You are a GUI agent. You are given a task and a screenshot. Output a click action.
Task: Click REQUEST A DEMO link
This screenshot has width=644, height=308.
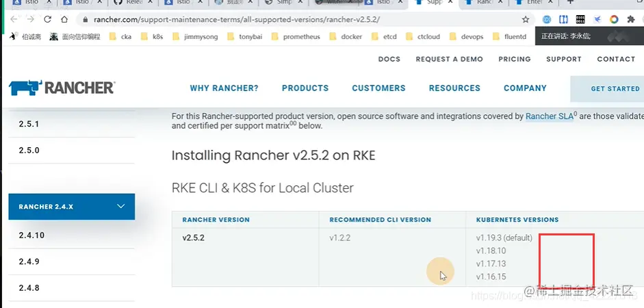tap(450, 59)
